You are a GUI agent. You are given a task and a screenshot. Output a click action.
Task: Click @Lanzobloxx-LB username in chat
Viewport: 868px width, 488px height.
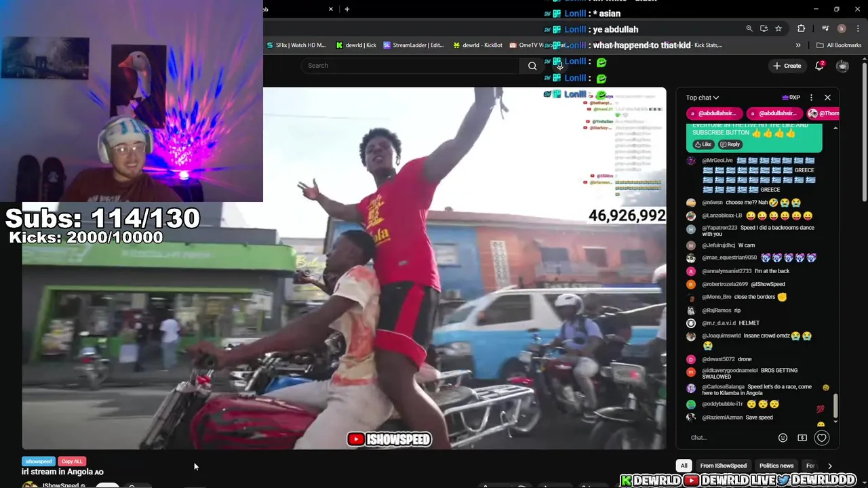pos(722,216)
